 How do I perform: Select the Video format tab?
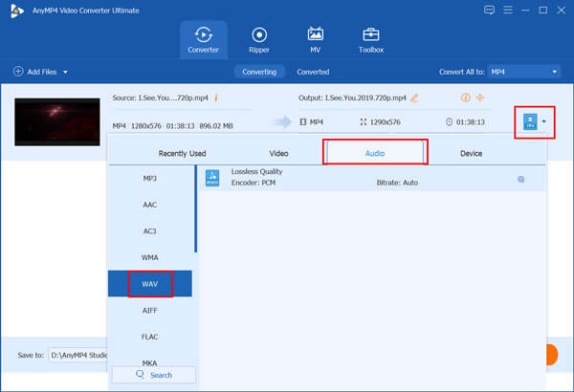click(278, 153)
